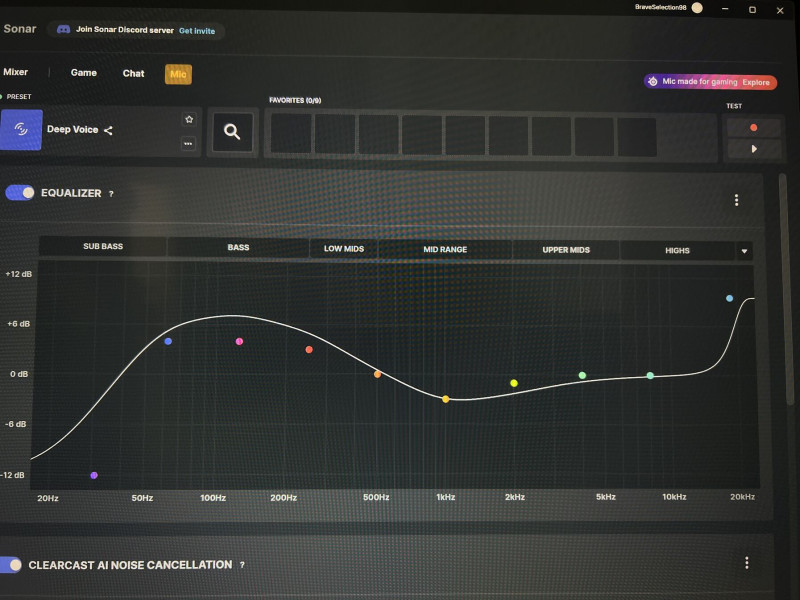
Task: Select the purple EQ point near 30Hz
Action: click(x=94, y=476)
